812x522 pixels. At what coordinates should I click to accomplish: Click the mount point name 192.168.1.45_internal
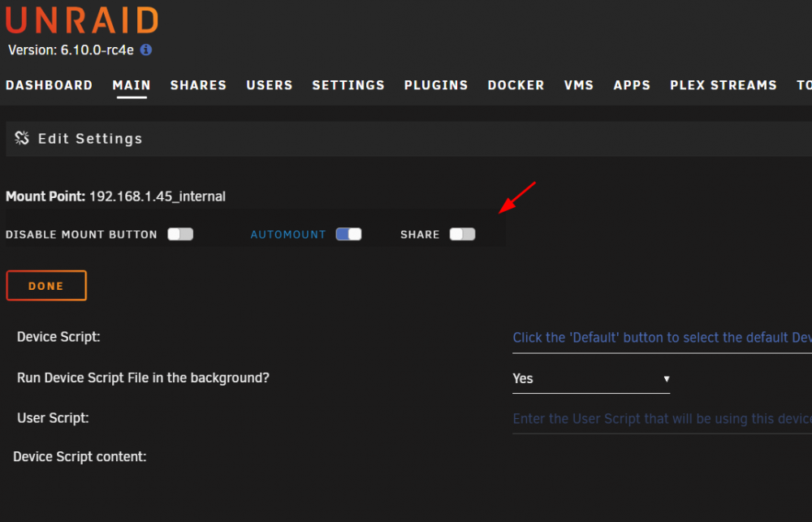(158, 196)
